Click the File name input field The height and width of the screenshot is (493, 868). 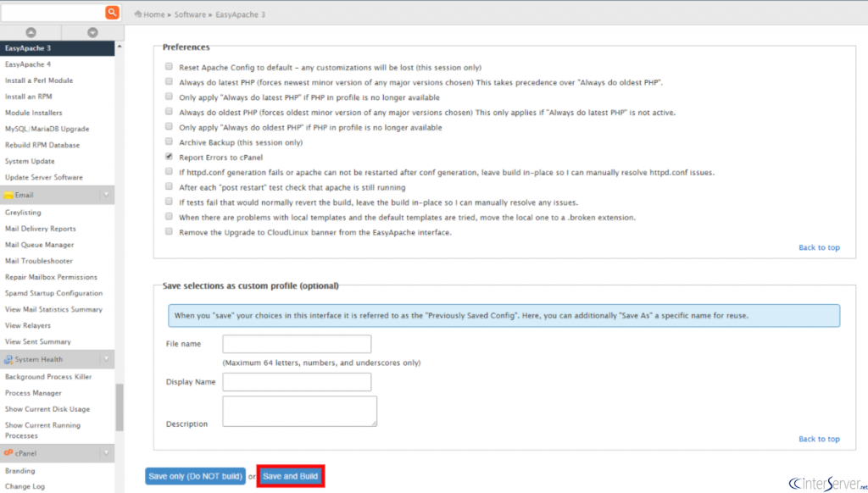coord(297,344)
